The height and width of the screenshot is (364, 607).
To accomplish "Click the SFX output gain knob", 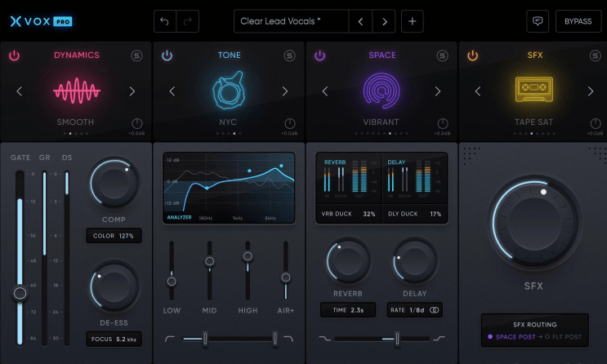I will click(596, 123).
